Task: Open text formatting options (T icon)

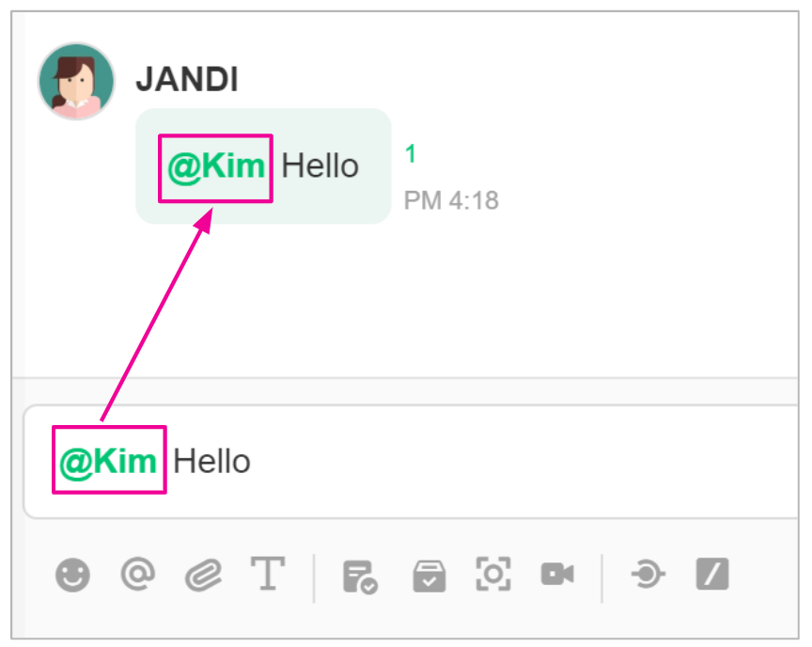Action: click(267, 575)
